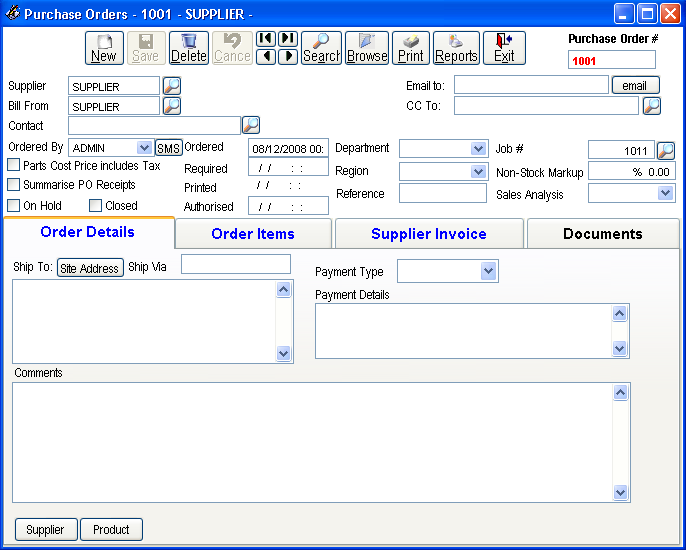Click the Comments box scrollbar down arrow
The width and height of the screenshot is (686, 550).
[x=620, y=492]
